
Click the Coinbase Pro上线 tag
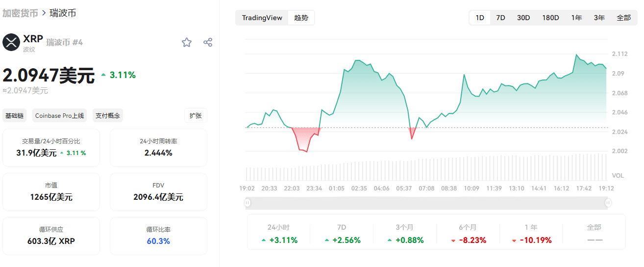[x=59, y=116]
